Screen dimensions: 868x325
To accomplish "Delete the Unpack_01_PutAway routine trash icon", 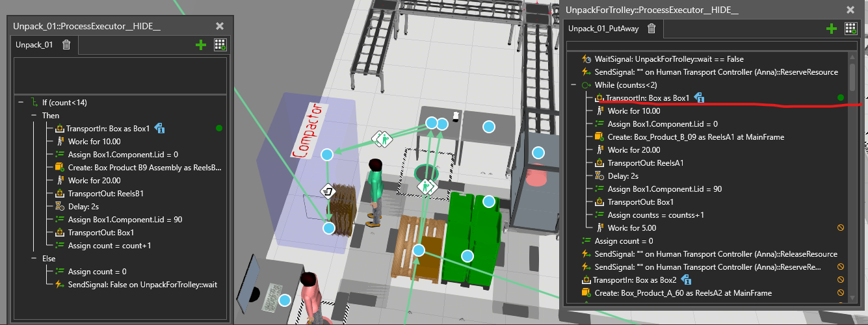I will tap(651, 29).
